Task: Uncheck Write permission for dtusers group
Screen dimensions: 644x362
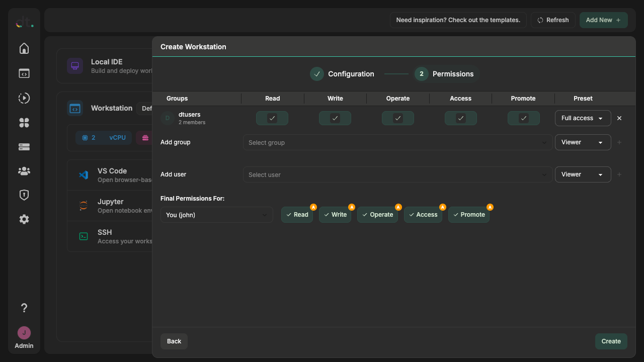Action: (335, 118)
